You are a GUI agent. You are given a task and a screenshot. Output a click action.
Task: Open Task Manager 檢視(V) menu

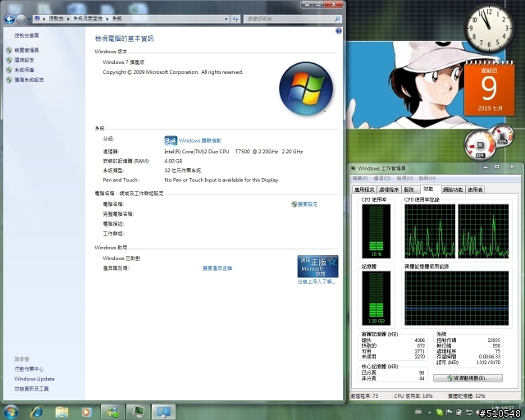coord(404,178)
